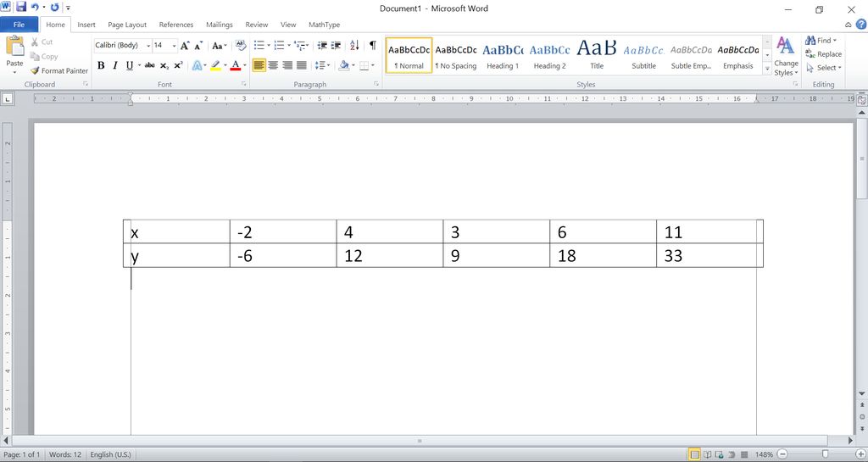This screenshot has height=462, width=868.
Task: Switch to Insert tab
Action: (86, 25)
